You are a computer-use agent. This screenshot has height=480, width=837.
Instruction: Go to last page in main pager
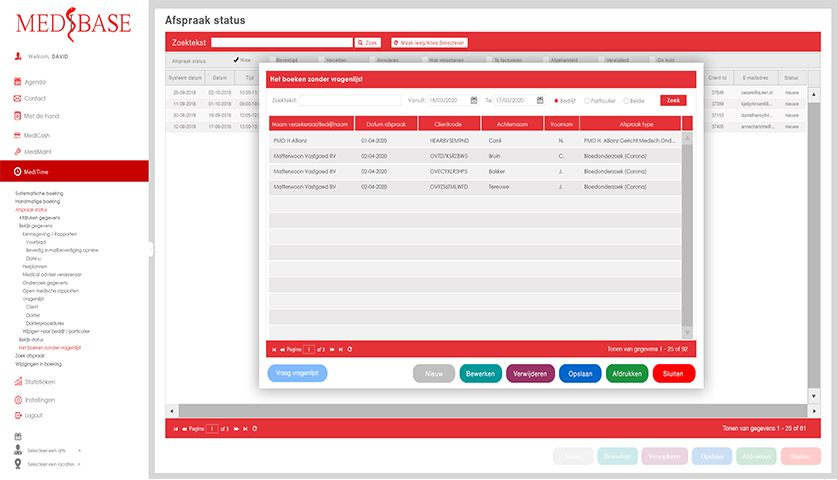pyautogui.click(x=245, y=429)
